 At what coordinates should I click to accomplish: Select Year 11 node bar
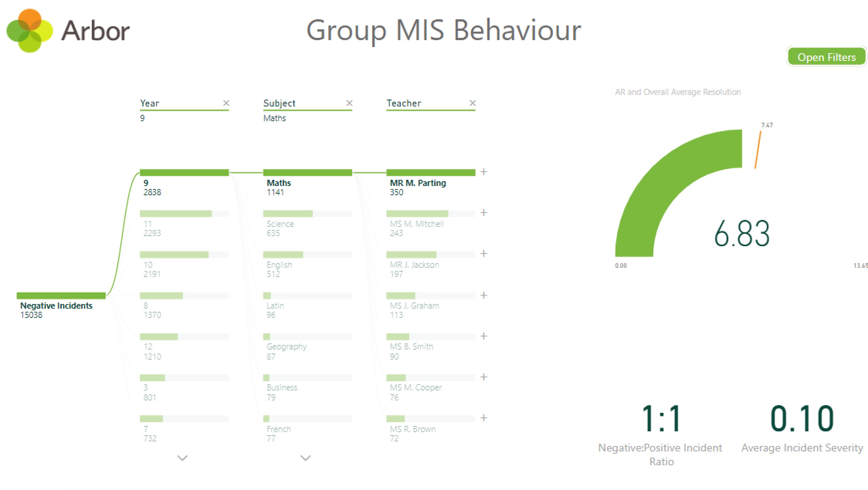(x=176, y=214)
